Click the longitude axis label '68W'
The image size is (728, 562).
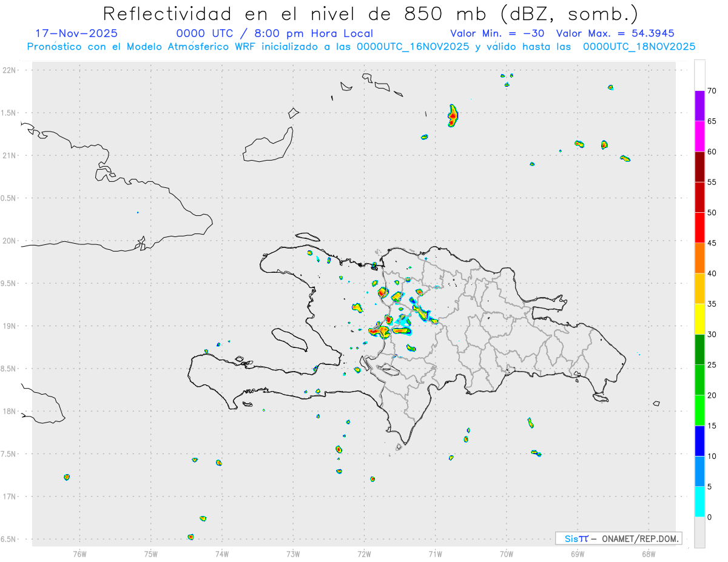649,554
